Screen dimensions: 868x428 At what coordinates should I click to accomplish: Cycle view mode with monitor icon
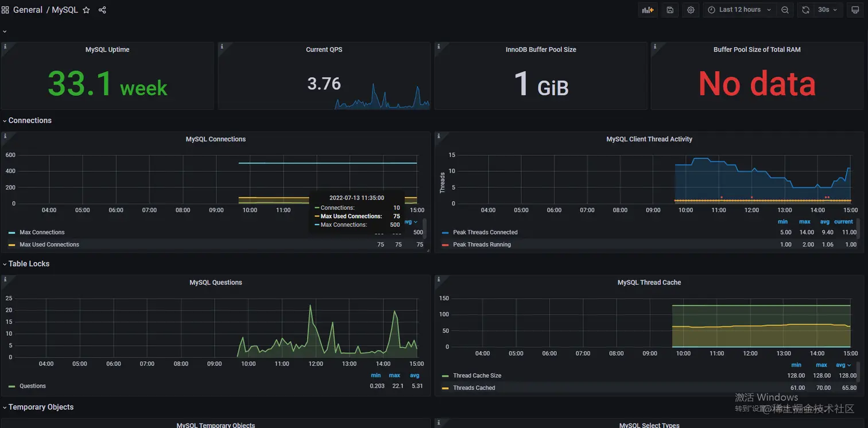coord(855,10)
